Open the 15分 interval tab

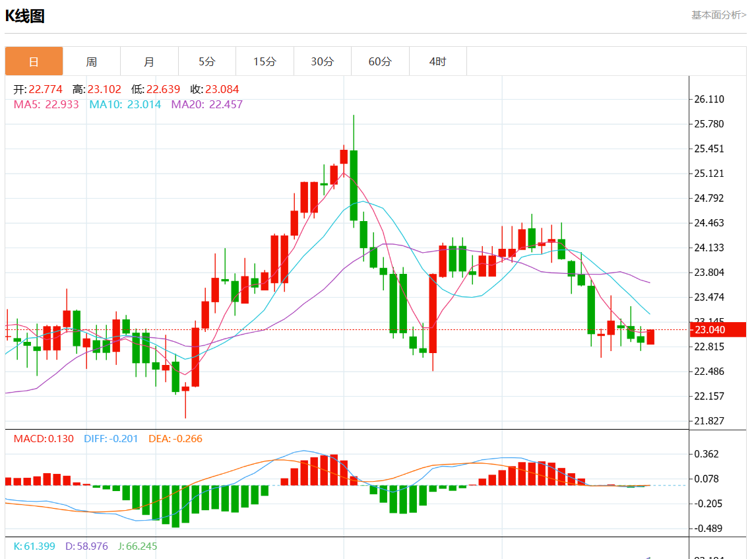point(265,61)
